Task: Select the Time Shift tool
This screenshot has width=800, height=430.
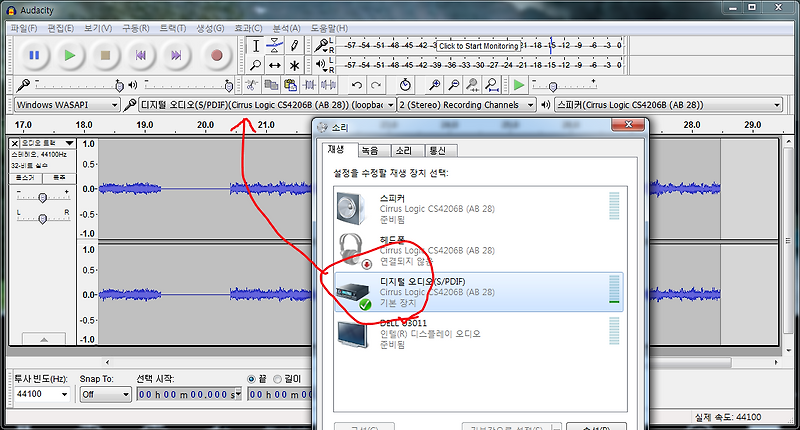Action: tap(274, 65)
